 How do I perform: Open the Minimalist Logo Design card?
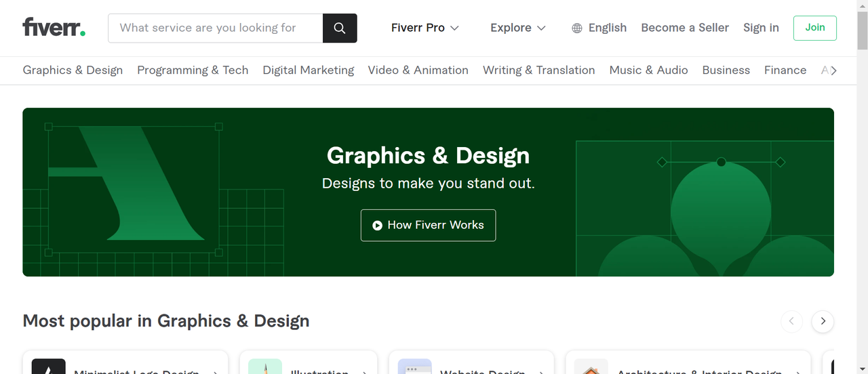tap(125, 362)
